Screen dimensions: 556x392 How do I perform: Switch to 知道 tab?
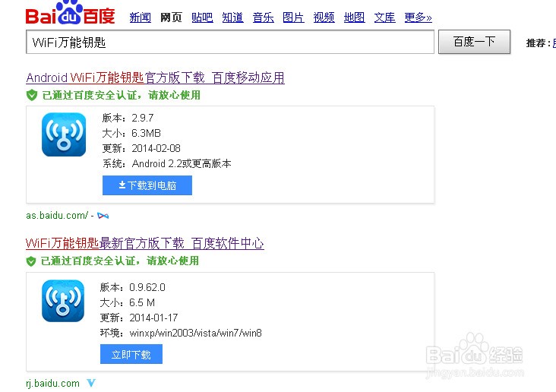[x=232, y=17]
